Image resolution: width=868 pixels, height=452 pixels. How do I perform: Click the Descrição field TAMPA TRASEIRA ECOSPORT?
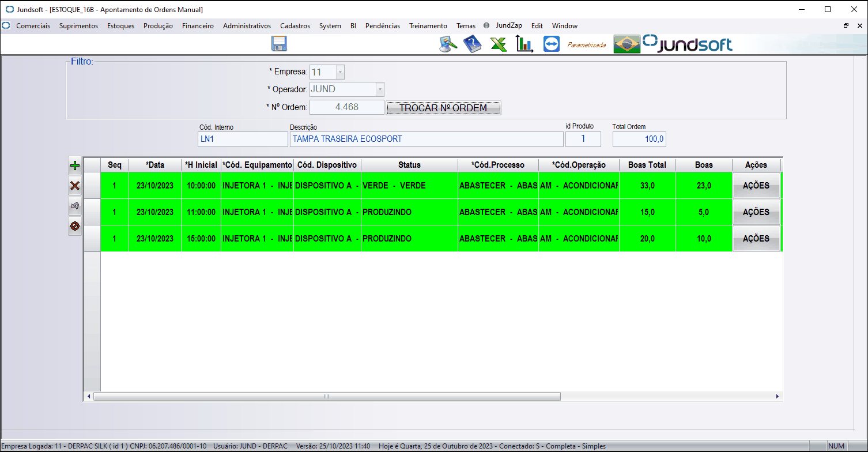[x=427, y=139]
